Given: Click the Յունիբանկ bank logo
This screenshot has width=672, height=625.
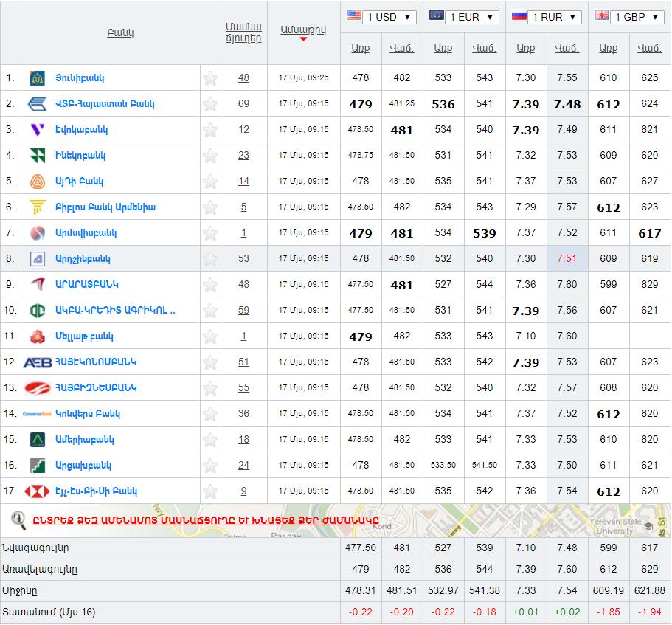Looking at the screenshot, I should (38, 78).
